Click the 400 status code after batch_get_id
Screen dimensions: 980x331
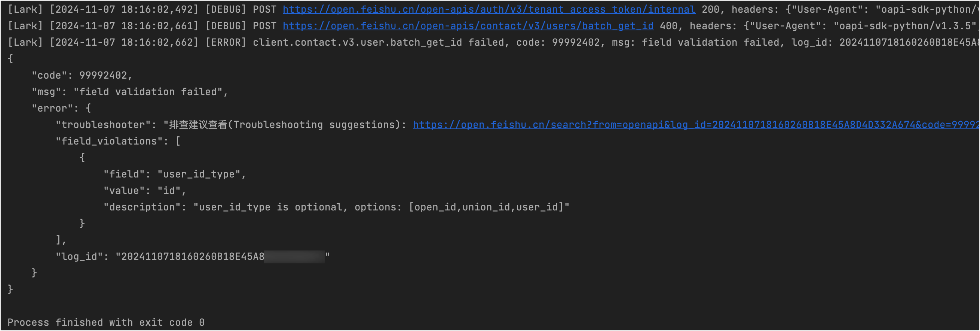(x=668, y=26)
